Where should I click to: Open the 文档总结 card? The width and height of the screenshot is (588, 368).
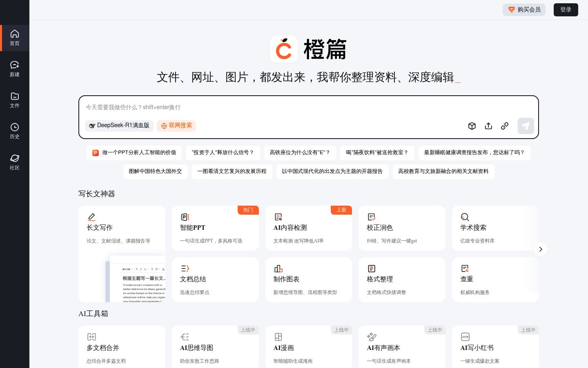(x=215, y=280)
